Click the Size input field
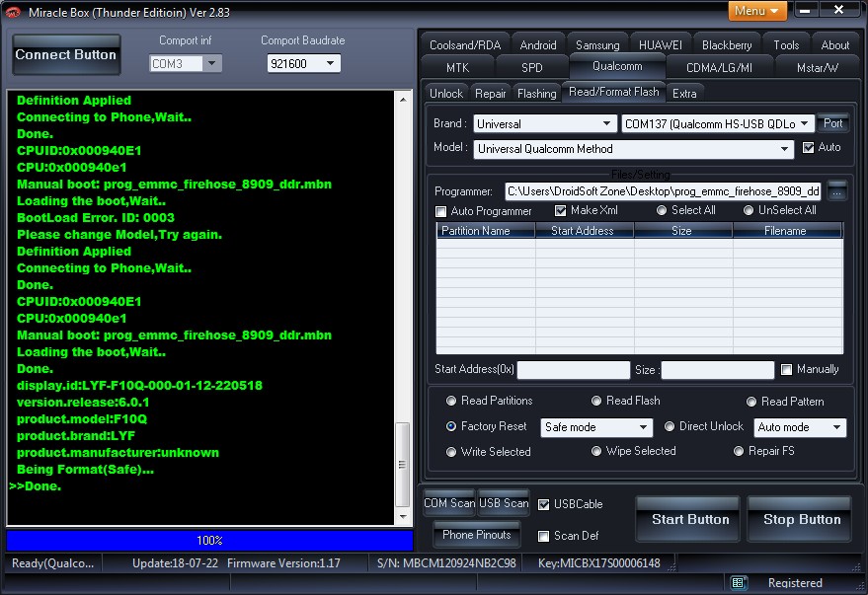The height and width of the screenshot is (595, 868). click(x=718, y=370)
